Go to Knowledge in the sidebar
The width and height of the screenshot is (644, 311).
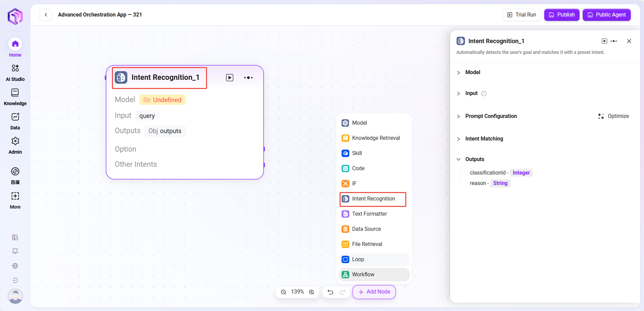(15, 97)
